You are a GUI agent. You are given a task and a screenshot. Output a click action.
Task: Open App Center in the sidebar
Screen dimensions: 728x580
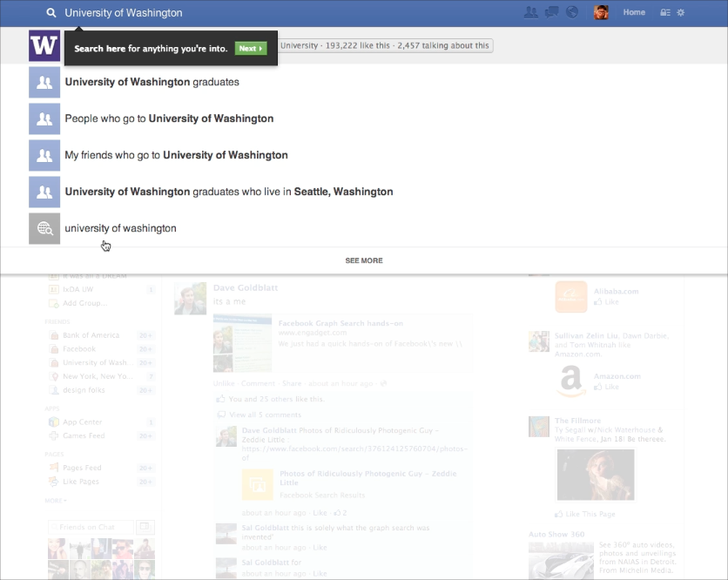[82, 422]
